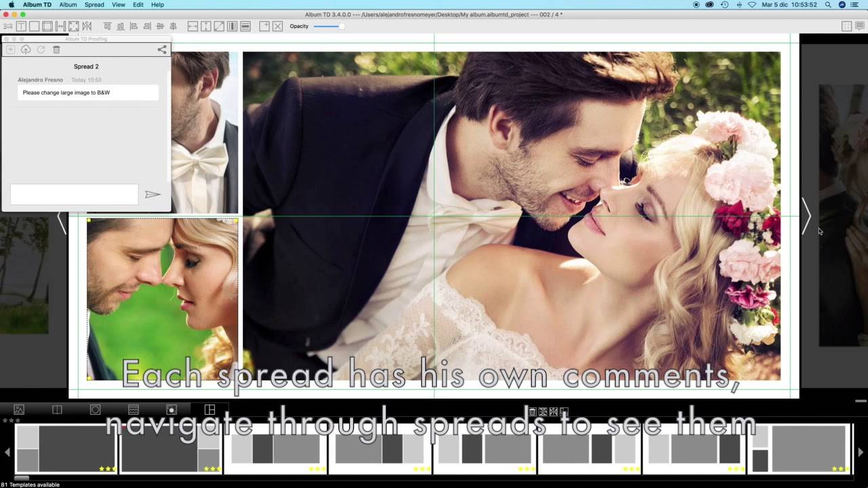Select the large couple photo on spread
The image size is (868, 488).
pos(511,216)
